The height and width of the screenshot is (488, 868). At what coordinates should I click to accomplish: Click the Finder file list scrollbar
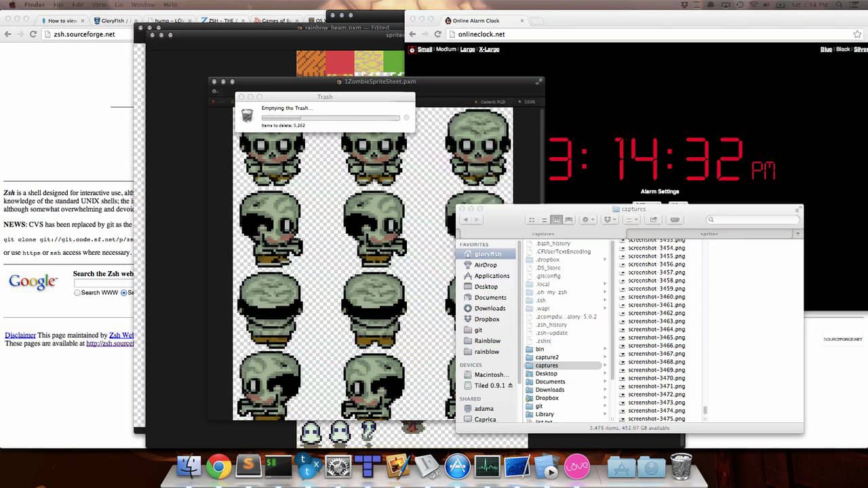coord(705,409)
